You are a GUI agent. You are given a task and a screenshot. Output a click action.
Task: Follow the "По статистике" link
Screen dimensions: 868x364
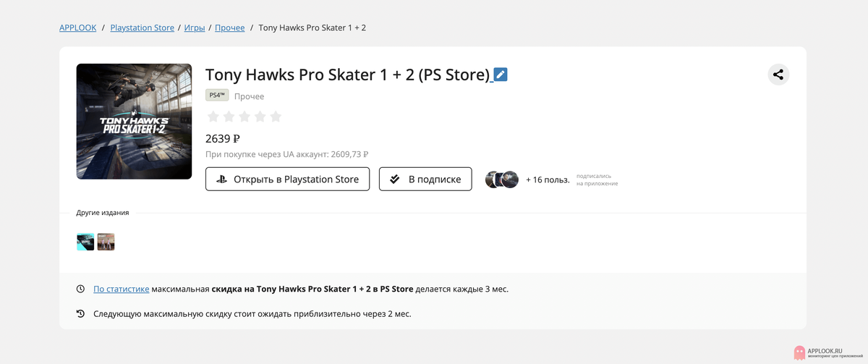pyautogui.click(x=122, y=289)
